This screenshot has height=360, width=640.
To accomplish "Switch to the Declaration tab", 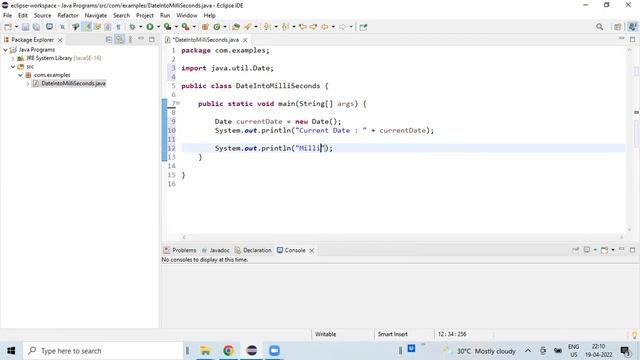I will pos(253,250).
